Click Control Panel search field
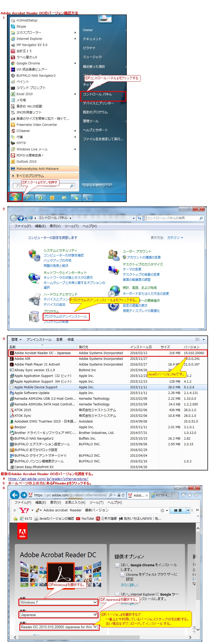 point(175,218)
